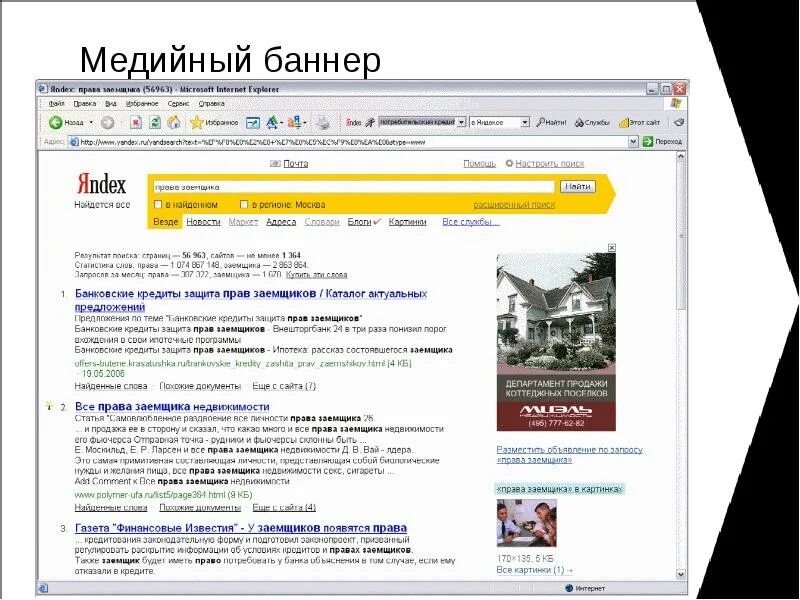This screenshot has height=600, width=800.
Task: Close the banner ad with X
Action: pyautogui.click(x=612, y=247)
